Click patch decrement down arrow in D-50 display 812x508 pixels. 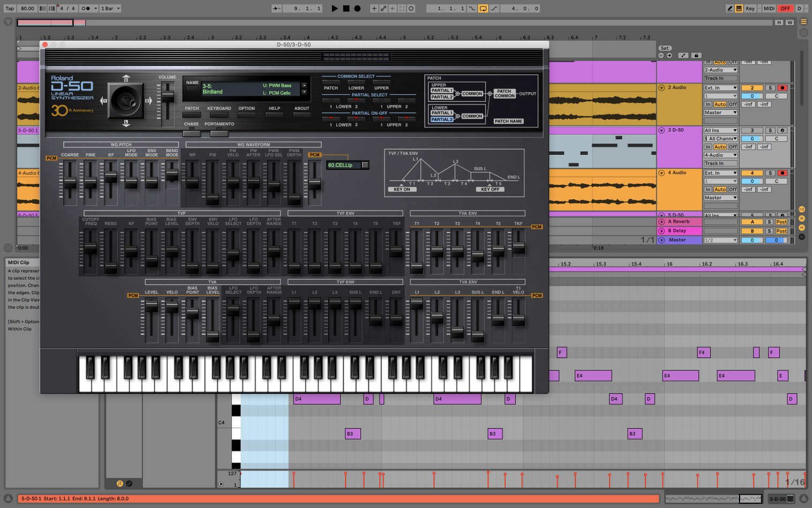click(x=304, y=92)
